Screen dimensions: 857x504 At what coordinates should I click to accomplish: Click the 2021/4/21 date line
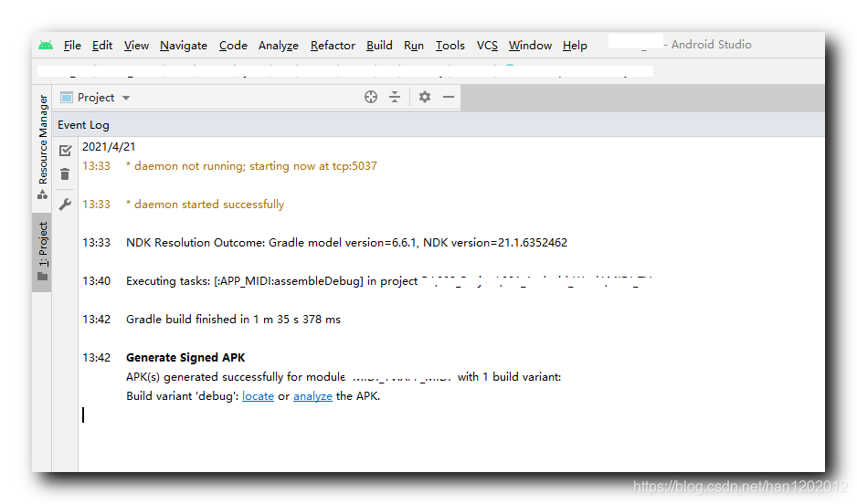tap(109, 147)
